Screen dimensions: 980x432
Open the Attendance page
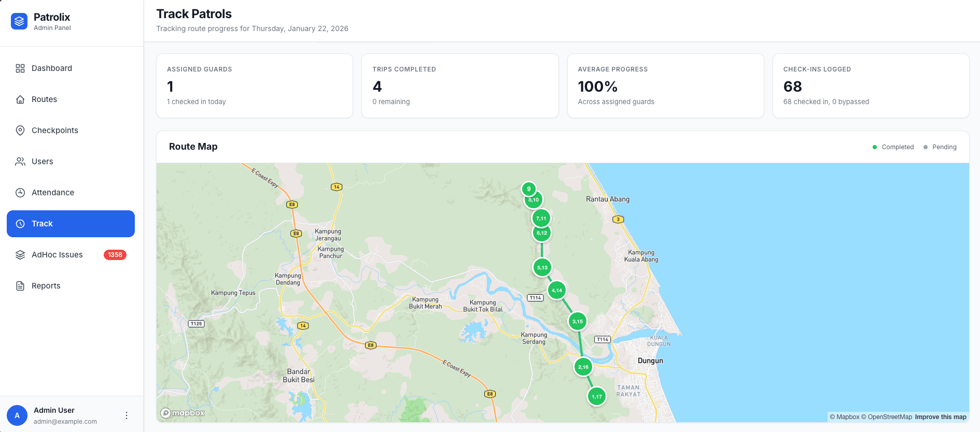click(71, 193)
